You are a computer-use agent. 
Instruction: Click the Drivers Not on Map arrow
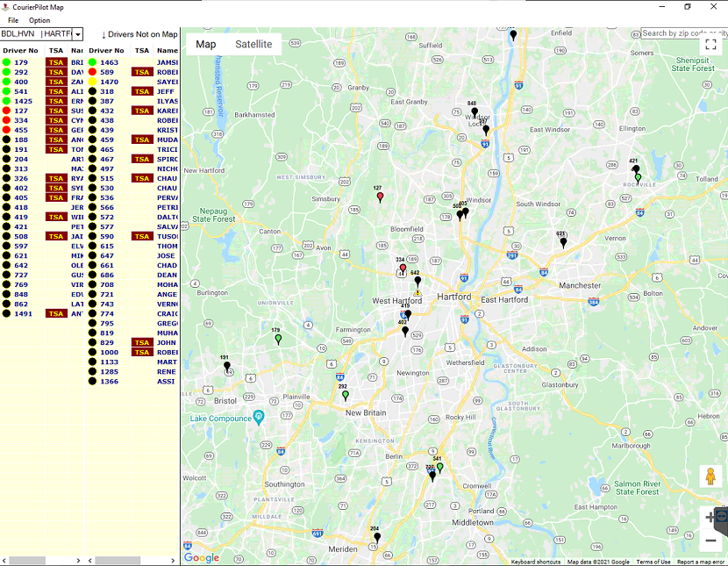click(104, 35)
